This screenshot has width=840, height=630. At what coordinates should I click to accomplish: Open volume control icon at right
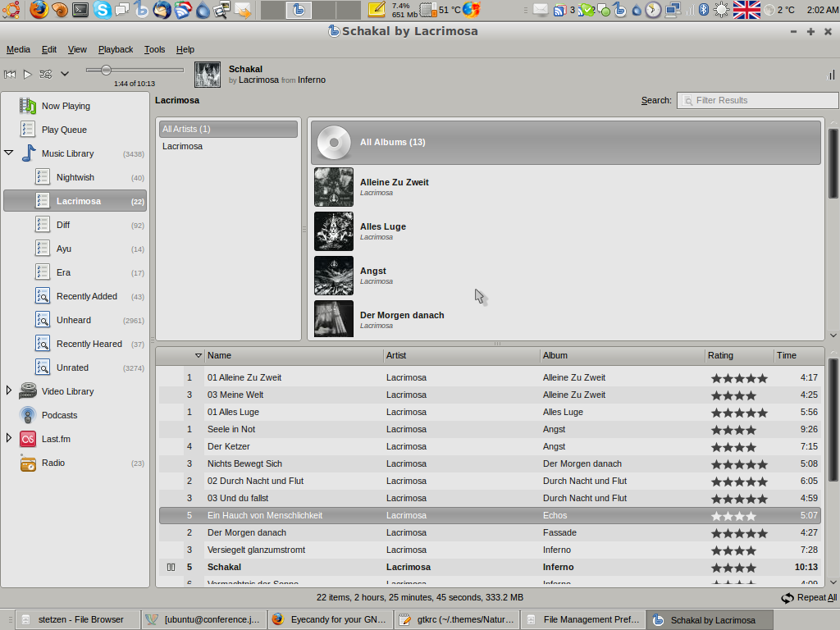830,75
